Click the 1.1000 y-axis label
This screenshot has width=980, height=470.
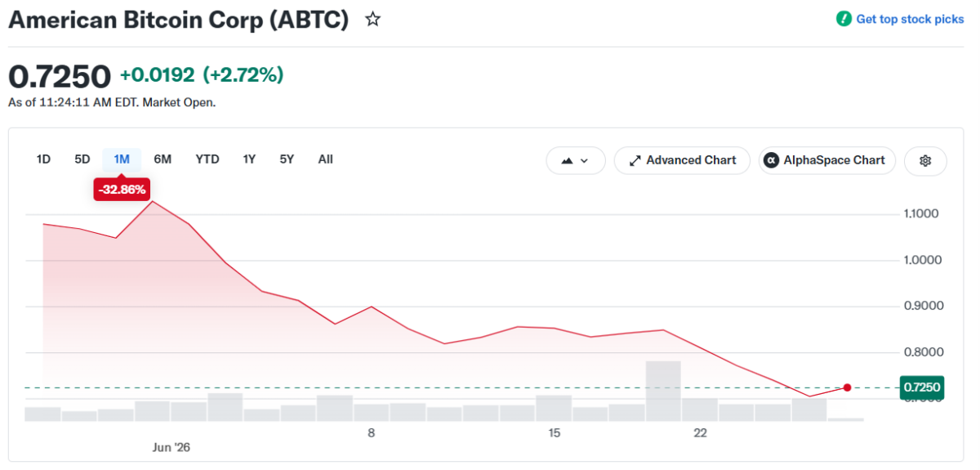click(x=922, y=214)
